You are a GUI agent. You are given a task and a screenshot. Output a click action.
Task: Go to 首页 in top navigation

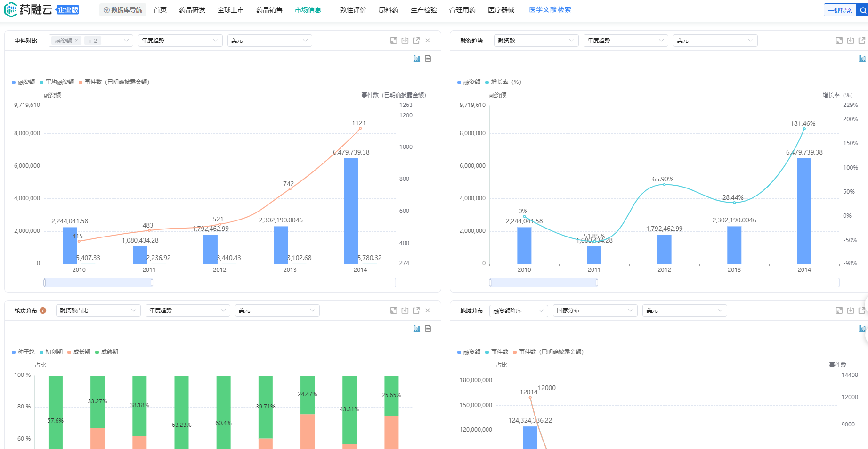tap(160, 10)
